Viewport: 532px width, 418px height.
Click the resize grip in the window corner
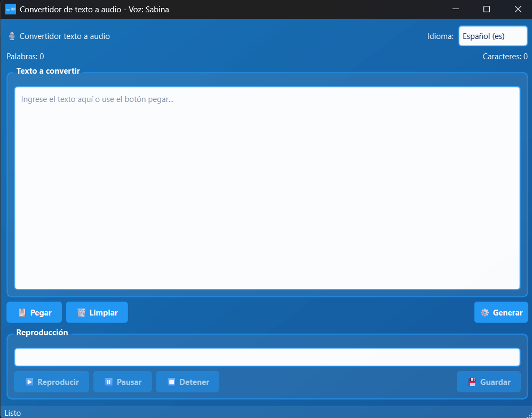(528, 415)
